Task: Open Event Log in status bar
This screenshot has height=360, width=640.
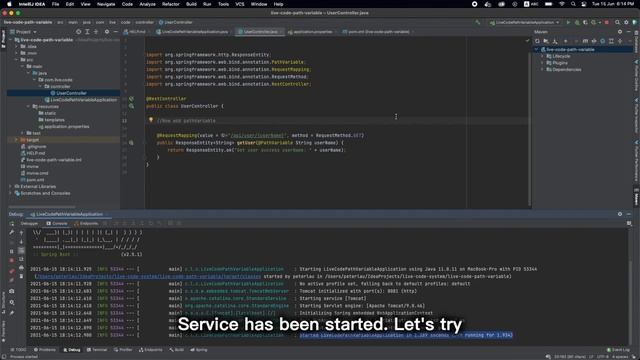Action: pos(618,350)
